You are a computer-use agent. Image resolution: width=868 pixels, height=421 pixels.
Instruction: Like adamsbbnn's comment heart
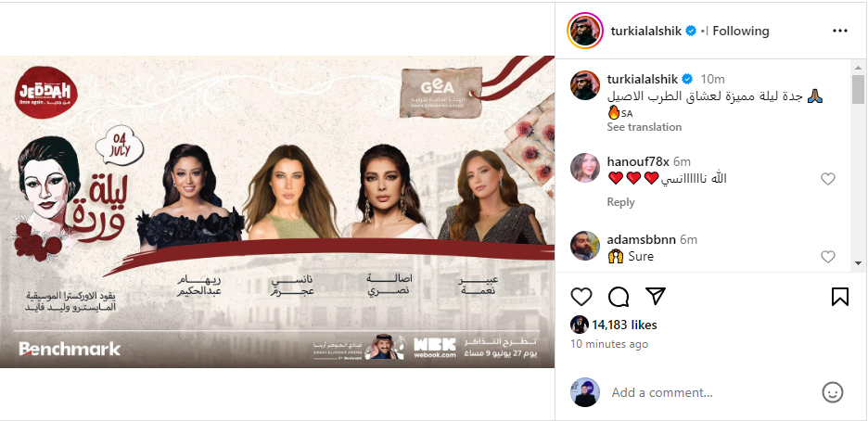(x=827, y=257)
